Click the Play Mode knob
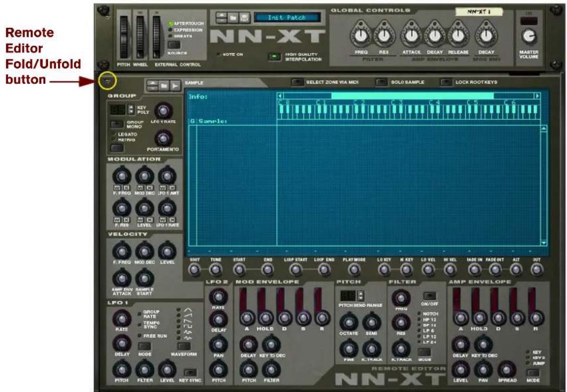Screen dimensions: 567x392 [x=354, y=270]
